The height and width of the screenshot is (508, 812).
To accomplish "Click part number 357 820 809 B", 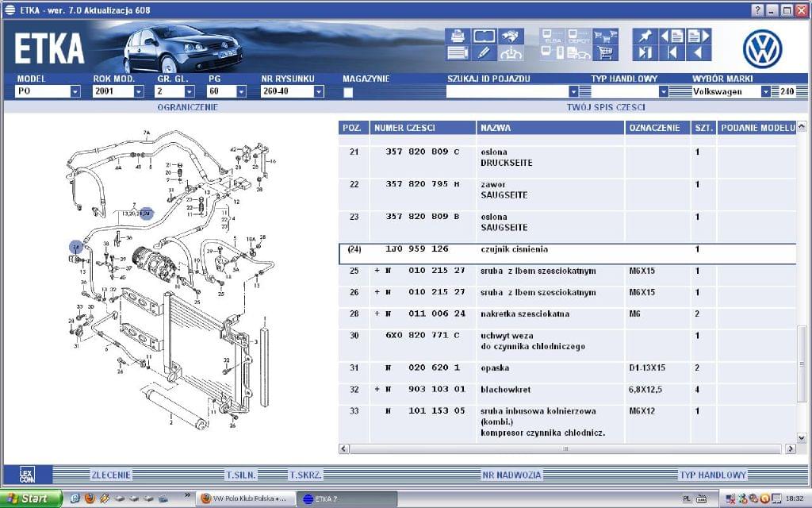I will (x=422, y=217).
